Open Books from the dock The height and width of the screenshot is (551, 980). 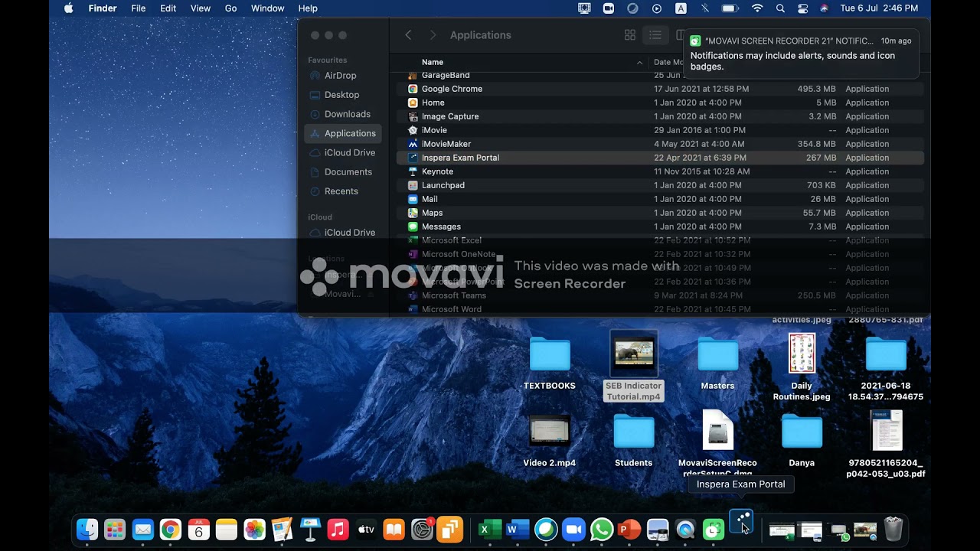coord(394,530)
